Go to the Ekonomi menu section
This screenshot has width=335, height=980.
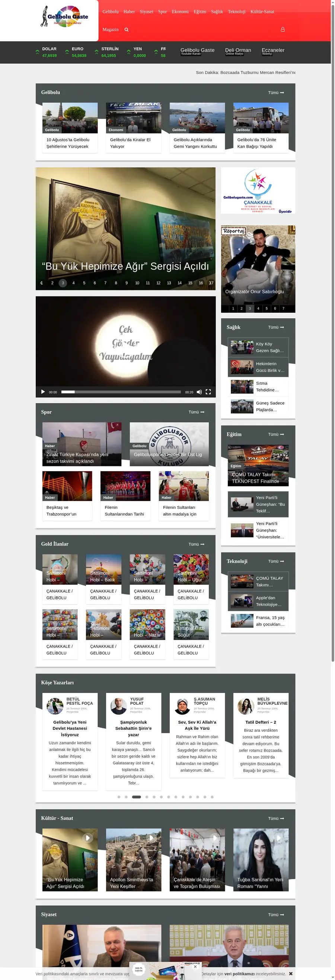(x=180, y=12)
